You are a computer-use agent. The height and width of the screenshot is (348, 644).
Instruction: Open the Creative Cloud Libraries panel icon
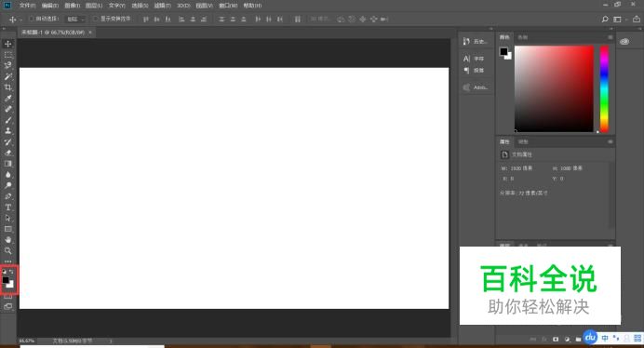624,42
